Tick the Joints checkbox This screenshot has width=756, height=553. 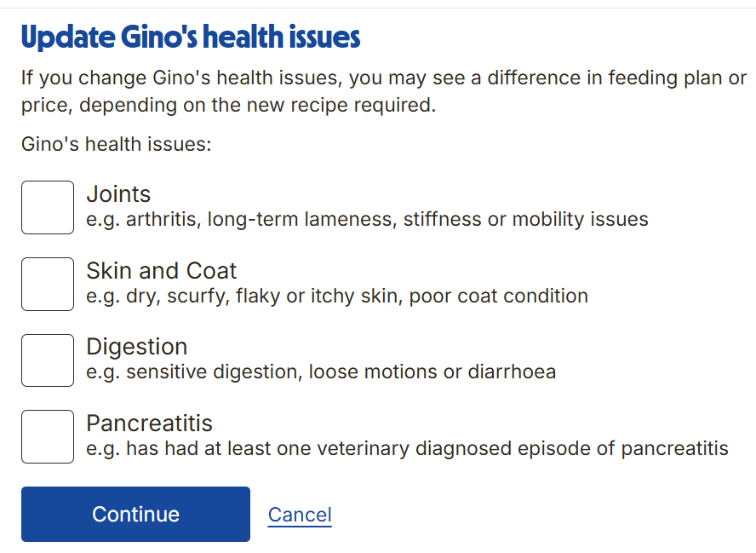48,207
